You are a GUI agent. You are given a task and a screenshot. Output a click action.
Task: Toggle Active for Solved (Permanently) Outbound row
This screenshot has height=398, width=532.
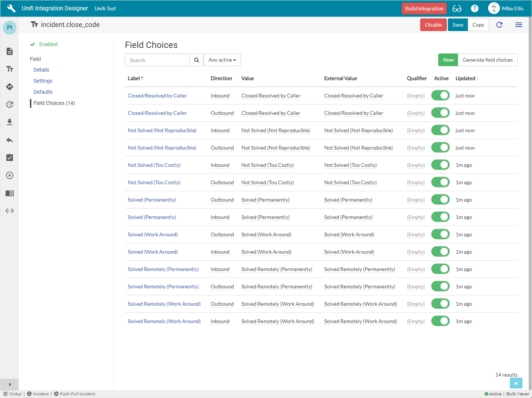[440, 200]
